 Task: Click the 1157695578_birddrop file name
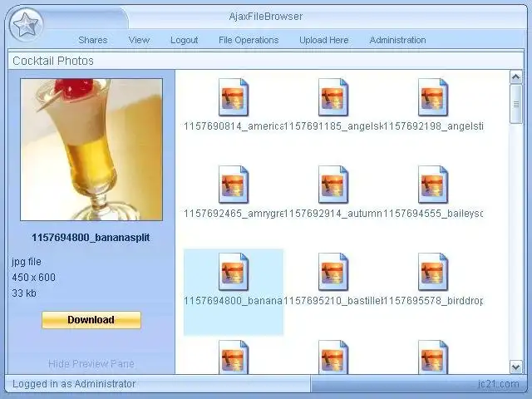pos(433,301)
